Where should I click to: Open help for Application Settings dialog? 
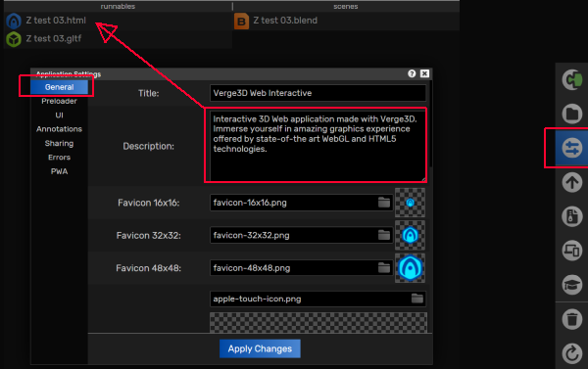tap(412, 73)
